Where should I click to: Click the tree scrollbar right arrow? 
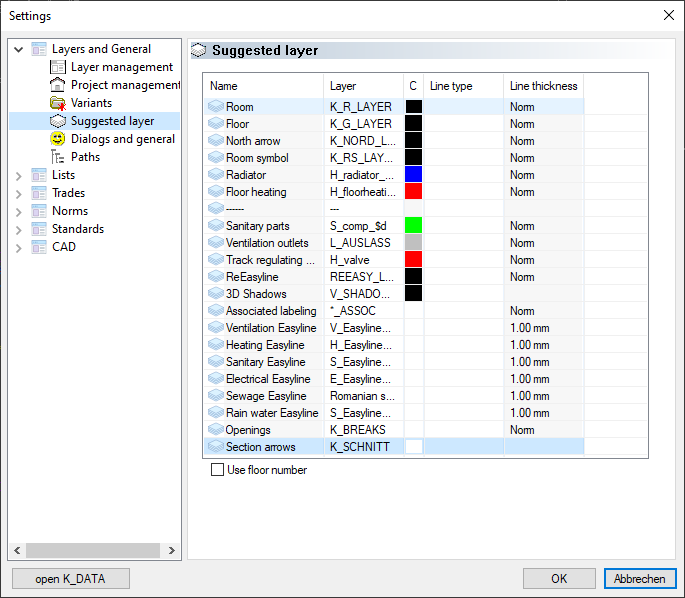point(172,550)
